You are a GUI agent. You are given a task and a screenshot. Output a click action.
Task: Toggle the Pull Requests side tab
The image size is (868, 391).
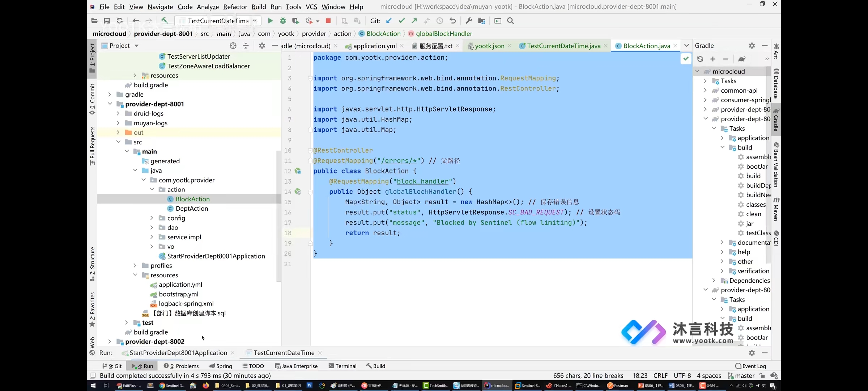(92, 146)
